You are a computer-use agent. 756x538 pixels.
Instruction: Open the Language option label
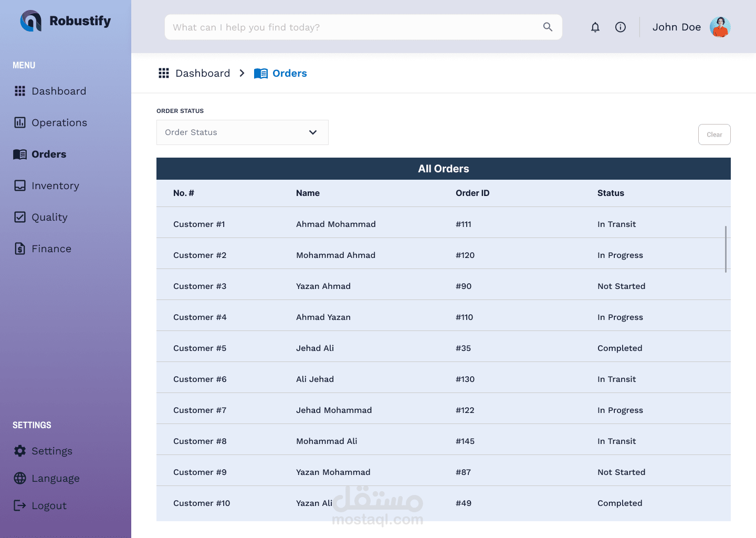pos(56,478)
